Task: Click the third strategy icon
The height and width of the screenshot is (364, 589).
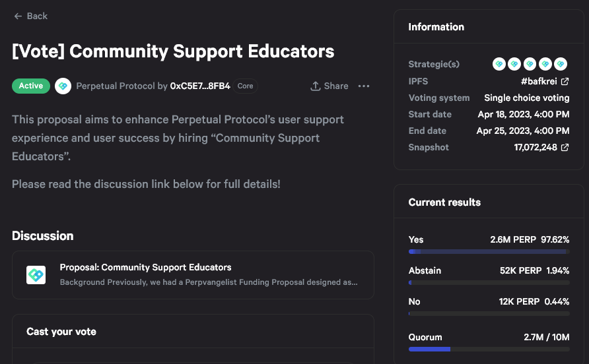Action: 530,64
